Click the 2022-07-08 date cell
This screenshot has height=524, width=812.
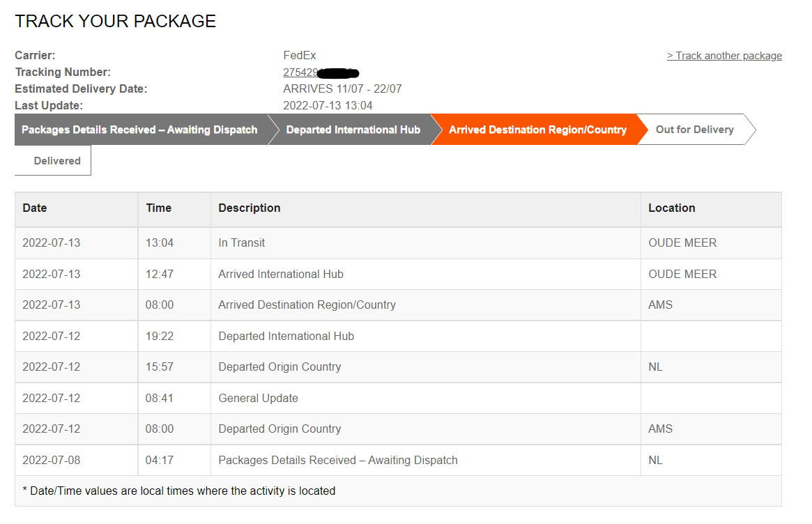52,461
